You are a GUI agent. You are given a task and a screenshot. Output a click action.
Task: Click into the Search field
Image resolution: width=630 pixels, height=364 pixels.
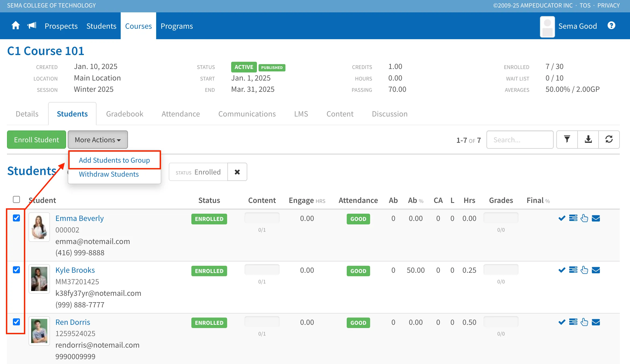(x=520, y=140)
